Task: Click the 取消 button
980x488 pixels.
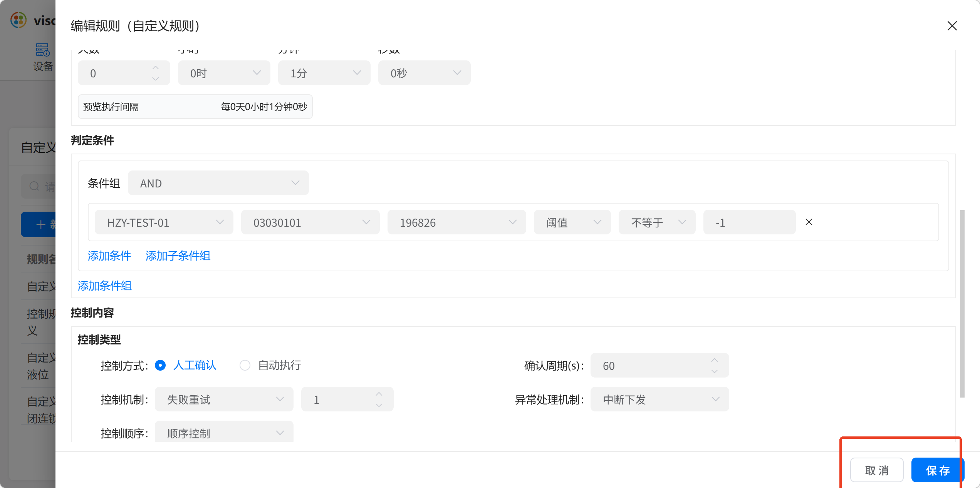Action: [x=877, y=470]
